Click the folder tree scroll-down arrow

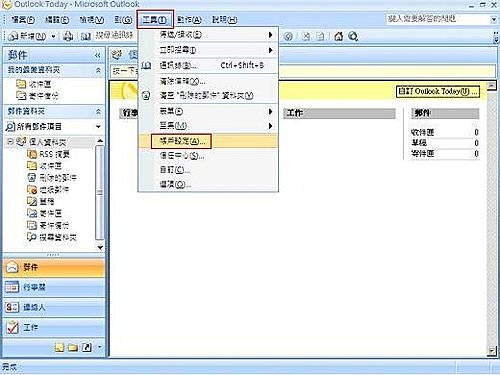point(100,248)
